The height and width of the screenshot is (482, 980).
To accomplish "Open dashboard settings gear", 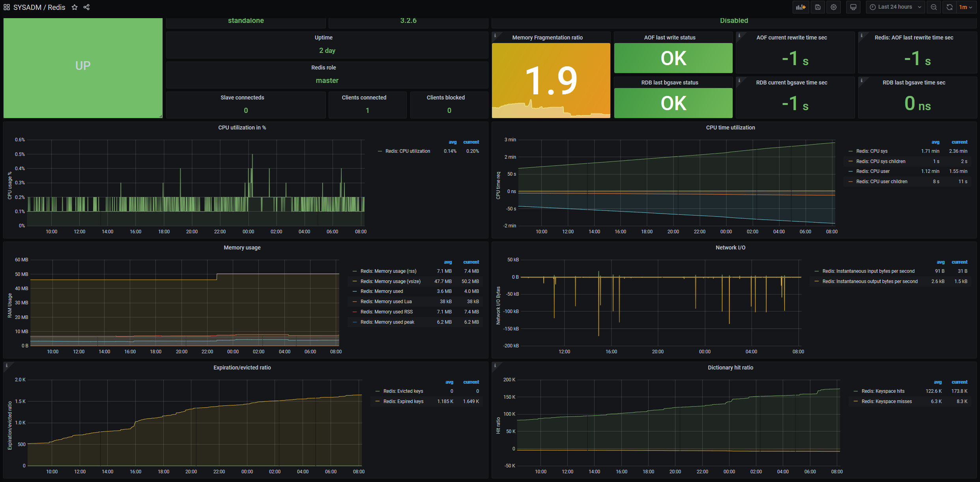I will coord(834,7).
